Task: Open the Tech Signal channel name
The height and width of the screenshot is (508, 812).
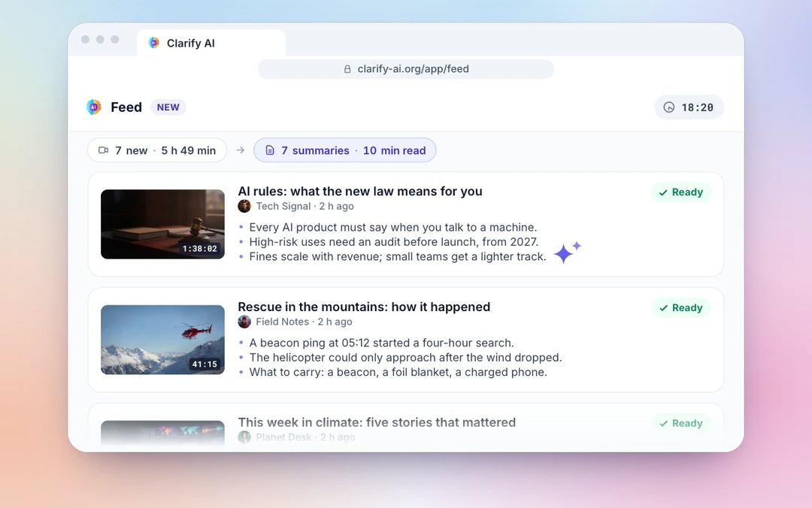Action: click(x=283, y=206)
